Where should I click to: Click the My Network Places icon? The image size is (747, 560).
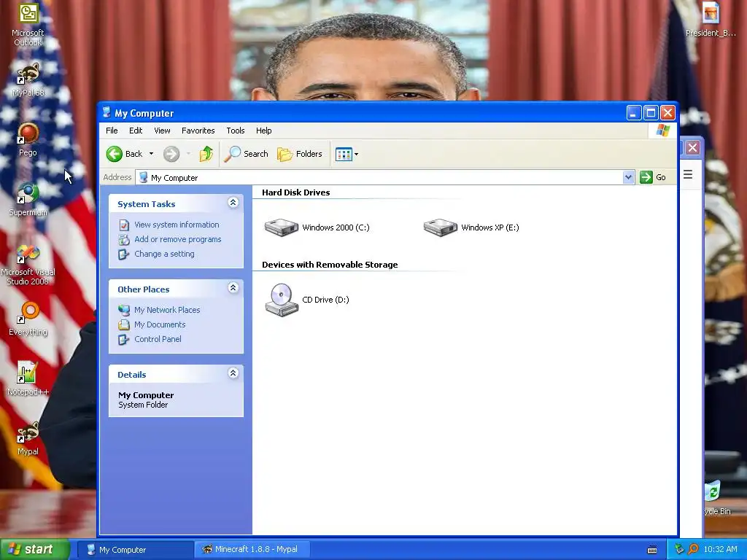coord(124,310)
